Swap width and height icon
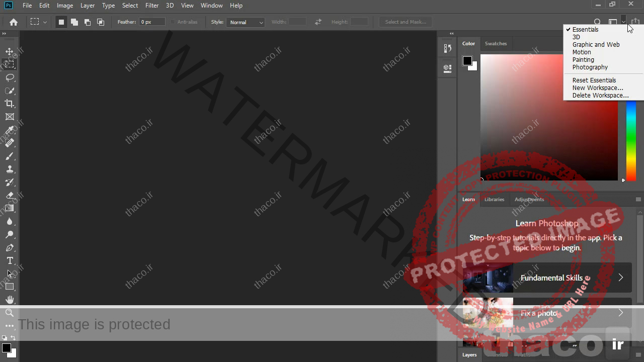This screenshot has width=644, height=362. 318,22
